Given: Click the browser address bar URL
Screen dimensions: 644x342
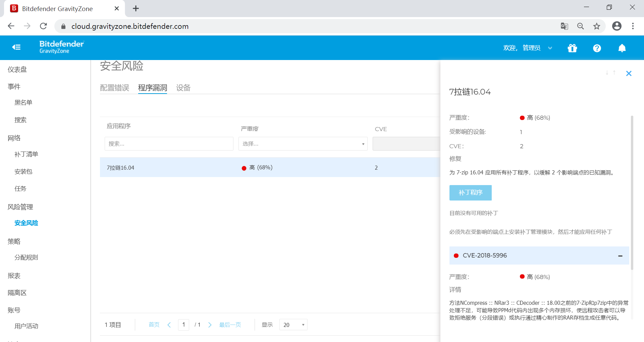Looking at the screenshot, I should (130, 26).
